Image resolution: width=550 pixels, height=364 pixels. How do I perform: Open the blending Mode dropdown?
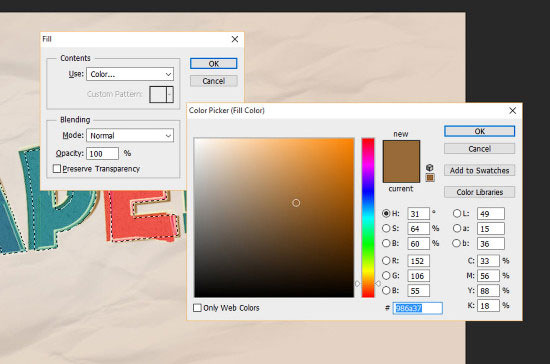click(x=130, y=135)
